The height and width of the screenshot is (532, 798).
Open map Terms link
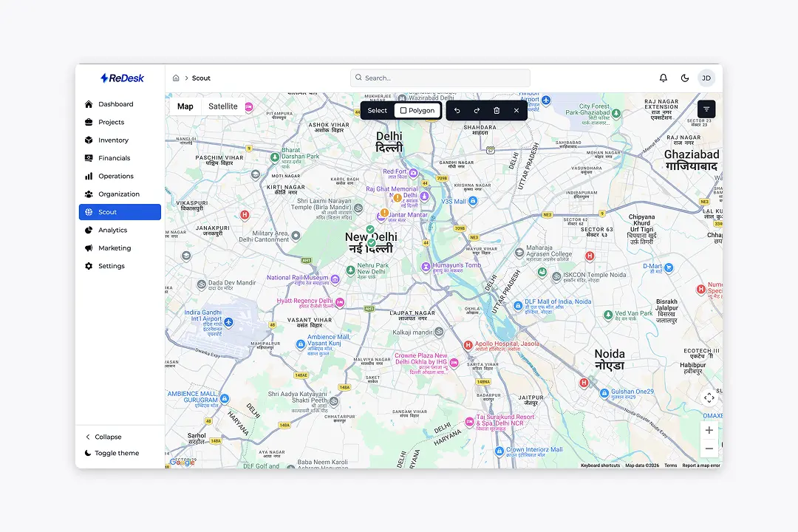(x=671, y=465)
